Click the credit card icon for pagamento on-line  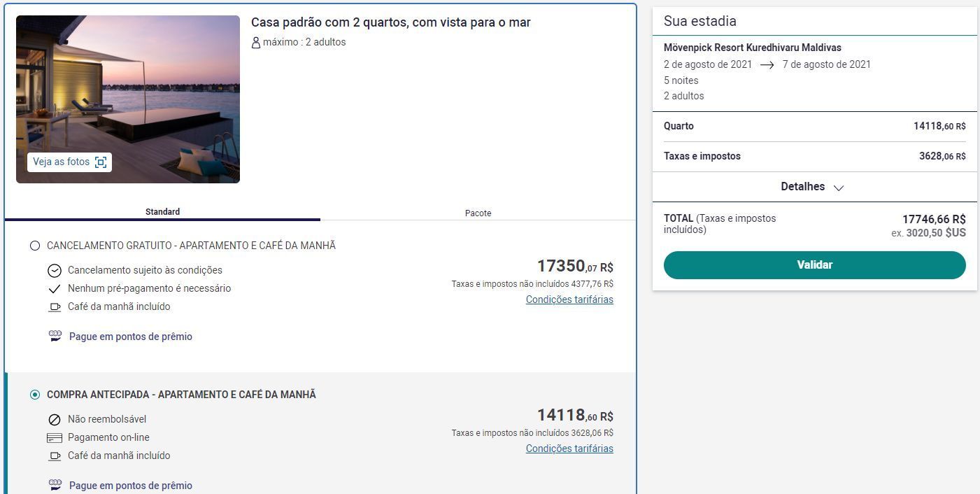55,438
